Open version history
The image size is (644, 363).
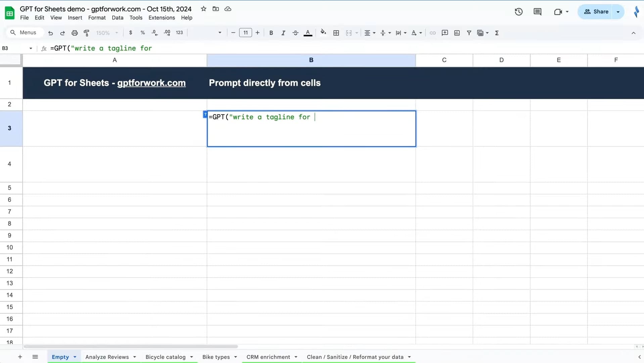coord(518,12)
